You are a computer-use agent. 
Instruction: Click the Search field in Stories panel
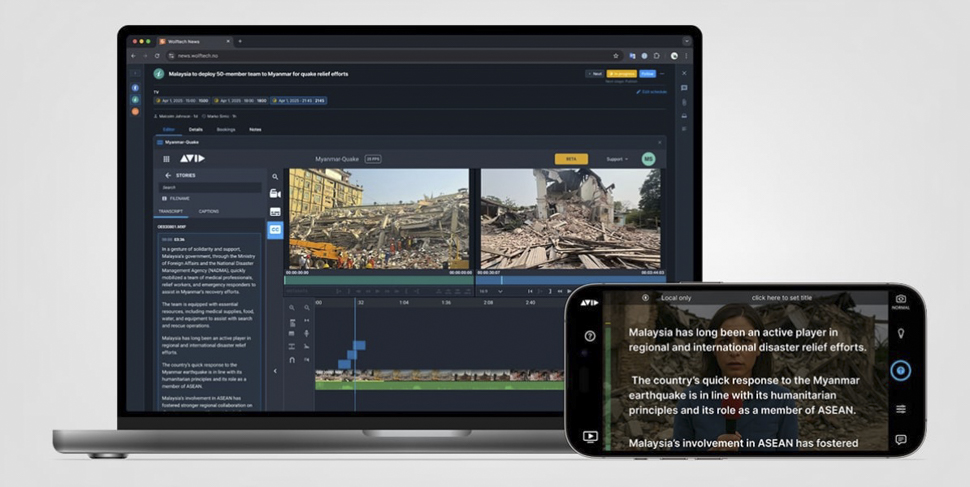(x=210, y=187)
